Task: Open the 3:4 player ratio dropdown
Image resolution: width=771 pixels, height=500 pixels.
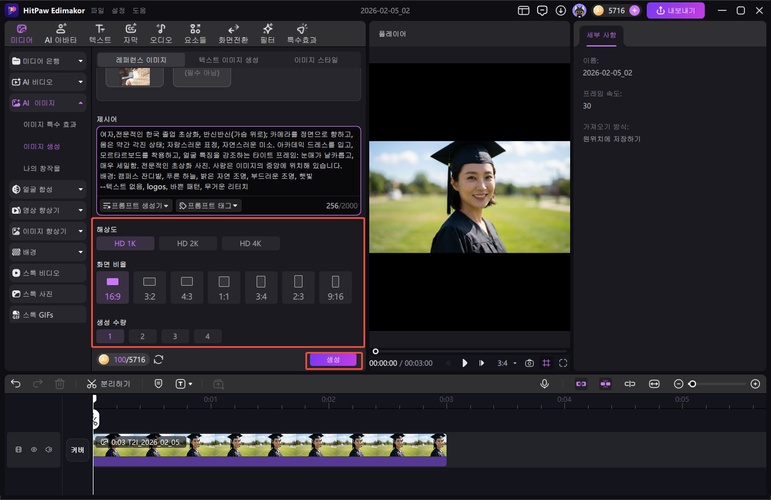Action: tap(506, 363)
